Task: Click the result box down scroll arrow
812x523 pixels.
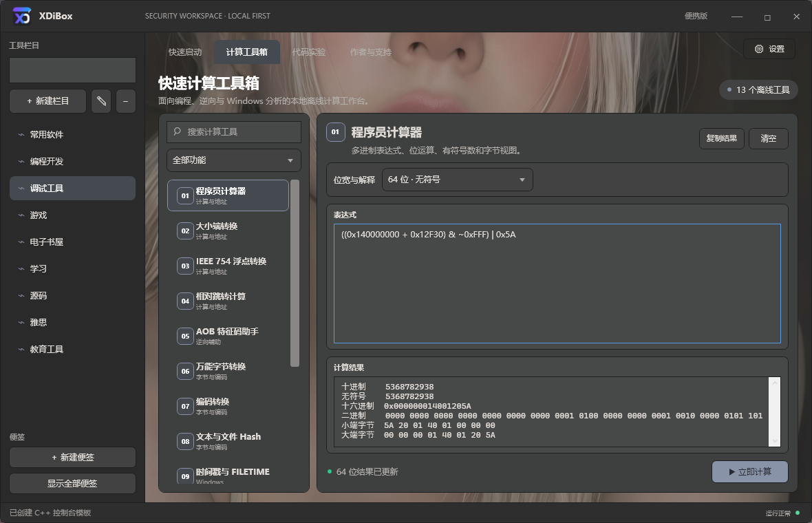Action: click(x=775, y=440)
